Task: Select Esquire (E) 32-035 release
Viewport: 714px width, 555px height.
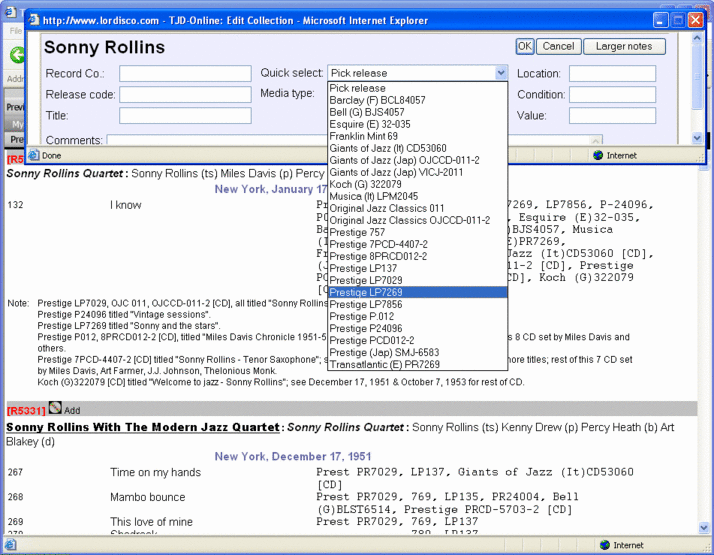Action: click(x=418, y=124)
